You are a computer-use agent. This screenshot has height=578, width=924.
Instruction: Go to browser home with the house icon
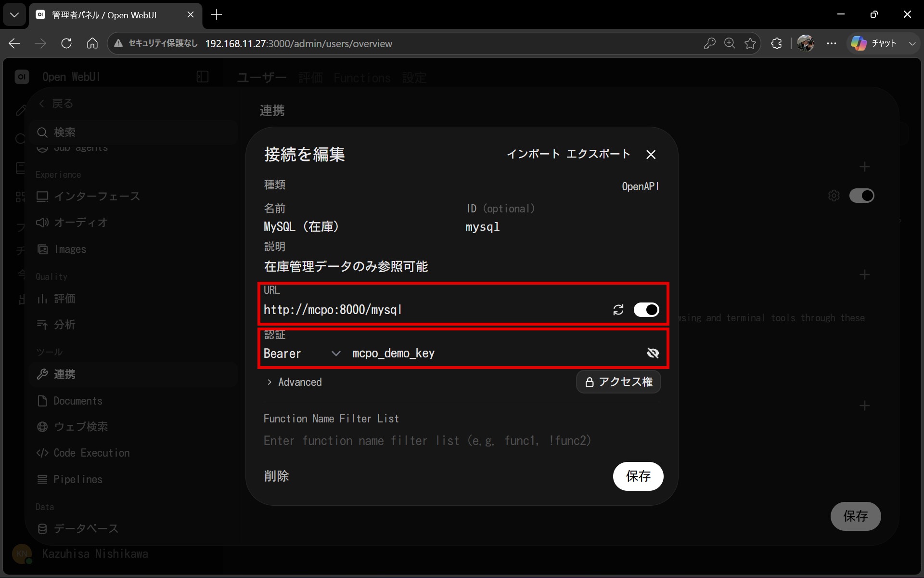coord(92,43)
